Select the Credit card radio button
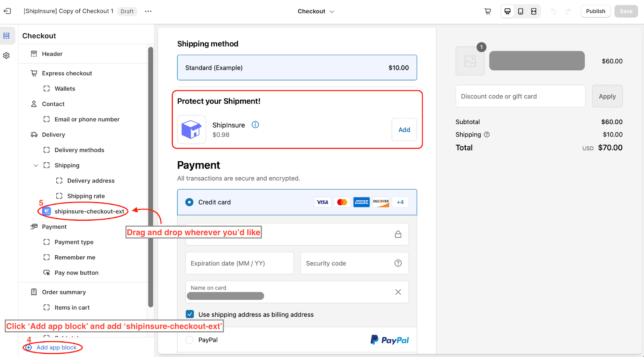Viewport: 644px width, 357px height. pyautogui.click(x=189, y=202)
